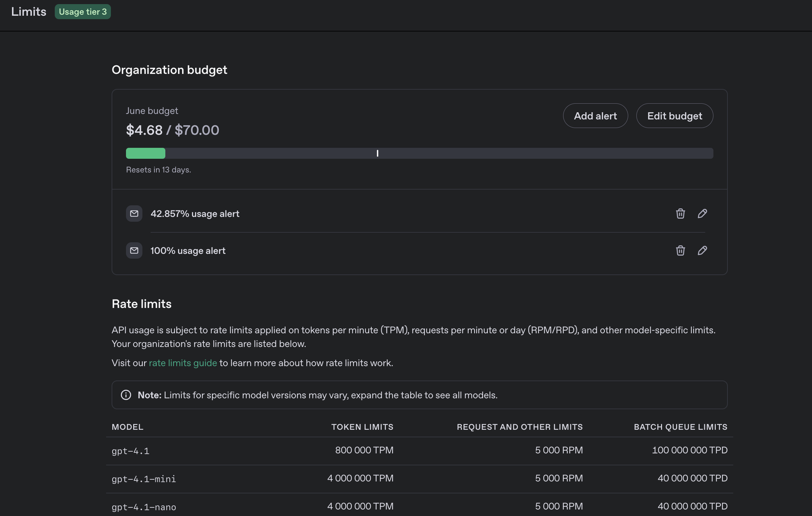
Task: Expand the gpt-4.1-mini model row
Action: pyautogui.click(x=144, y=479)
